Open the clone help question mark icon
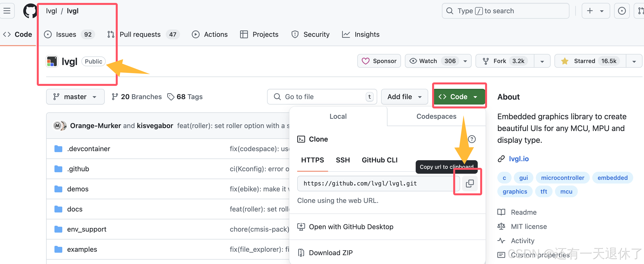 click(x=472, y=139)
